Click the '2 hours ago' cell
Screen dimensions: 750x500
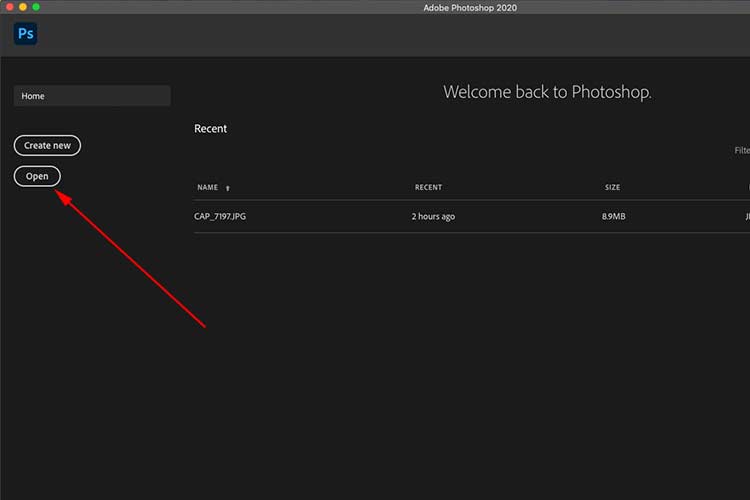(x=433, y=216)
